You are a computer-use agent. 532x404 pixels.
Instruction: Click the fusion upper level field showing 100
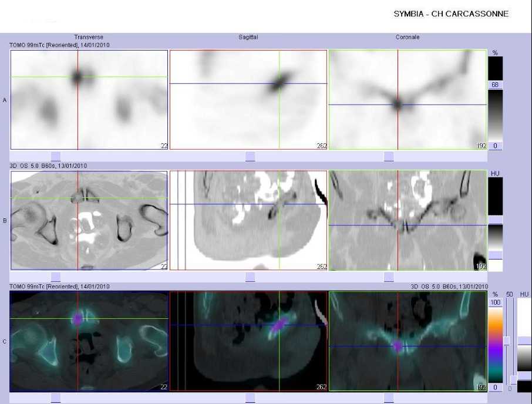(496, 302)
